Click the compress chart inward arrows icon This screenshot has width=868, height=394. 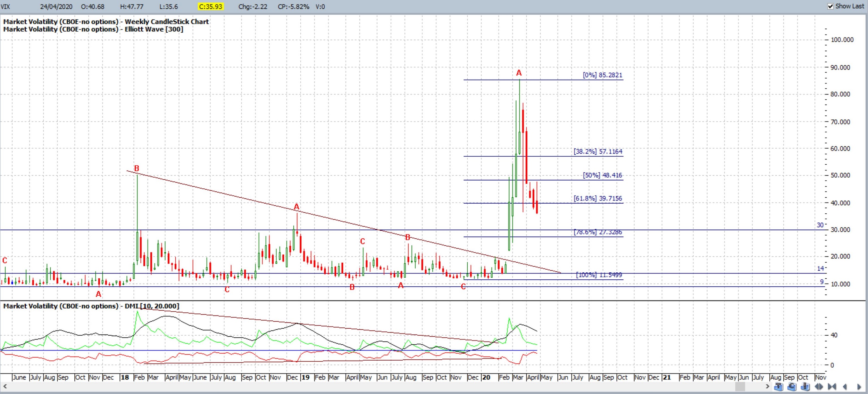[832, 386]
